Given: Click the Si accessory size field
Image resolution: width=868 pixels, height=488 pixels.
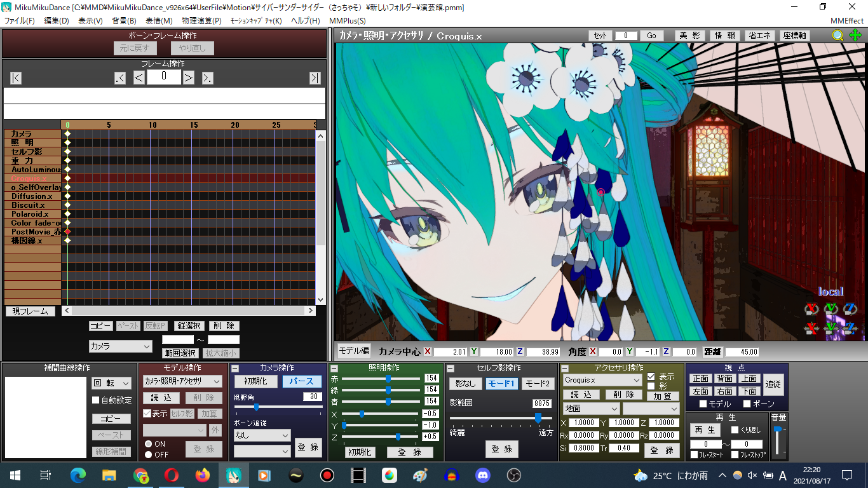Looking at the screenshot, I should pos(583,448).
